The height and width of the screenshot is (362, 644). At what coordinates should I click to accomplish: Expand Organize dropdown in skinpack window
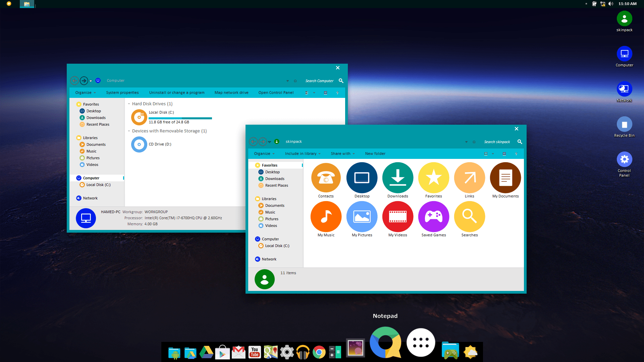click(264, 154)
